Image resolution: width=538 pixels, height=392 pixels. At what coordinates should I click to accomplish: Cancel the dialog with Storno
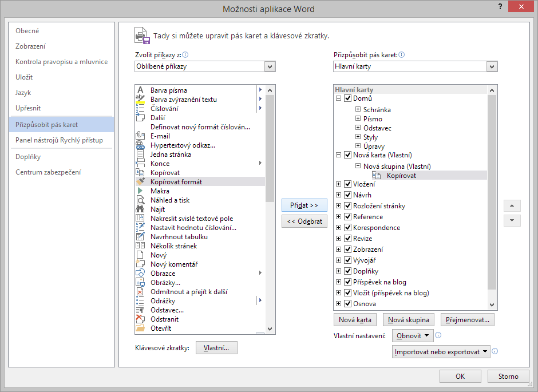(x=508, y=376)
